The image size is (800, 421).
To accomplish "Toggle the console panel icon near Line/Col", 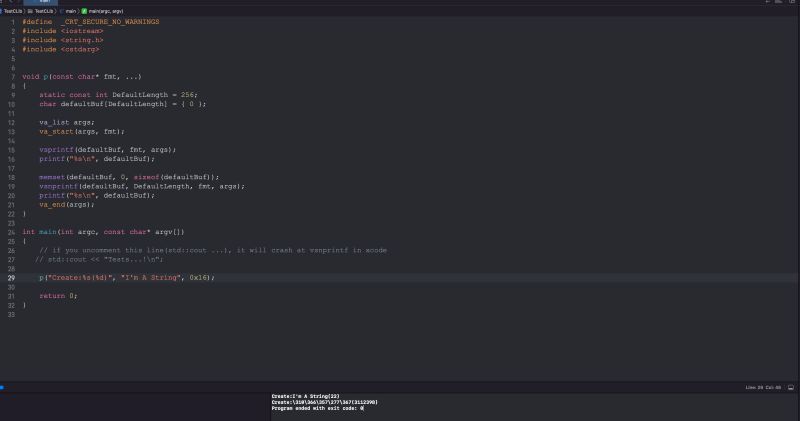I will 791,387.
